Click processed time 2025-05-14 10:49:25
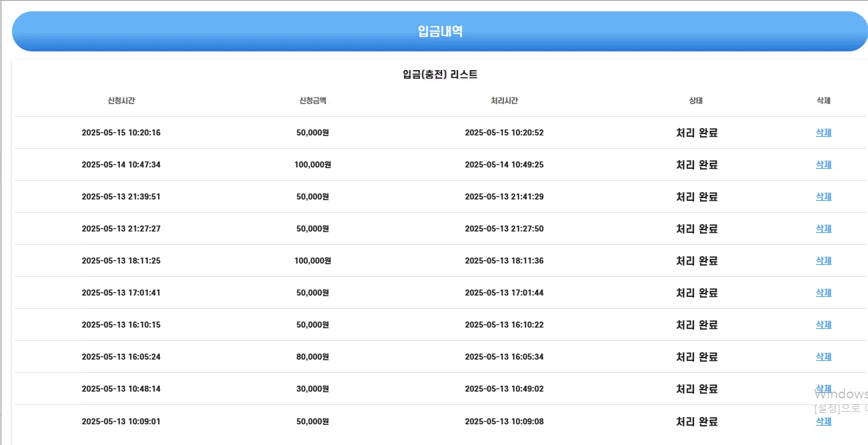The width and height of the screenshot is (868, 445). click(x=504, y=165)
